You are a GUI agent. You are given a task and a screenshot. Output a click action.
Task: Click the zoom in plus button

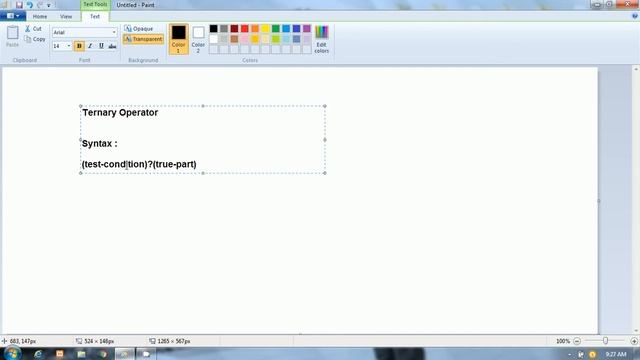[634, 341]
